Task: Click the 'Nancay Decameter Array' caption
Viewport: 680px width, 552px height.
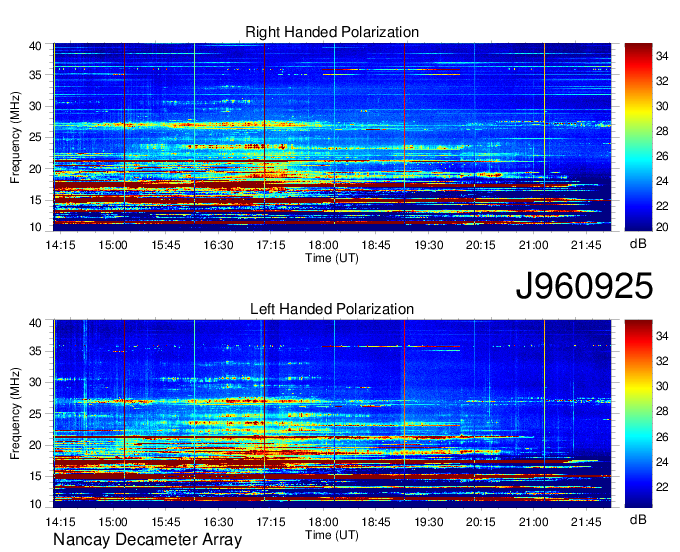Action: click(147, 539)
